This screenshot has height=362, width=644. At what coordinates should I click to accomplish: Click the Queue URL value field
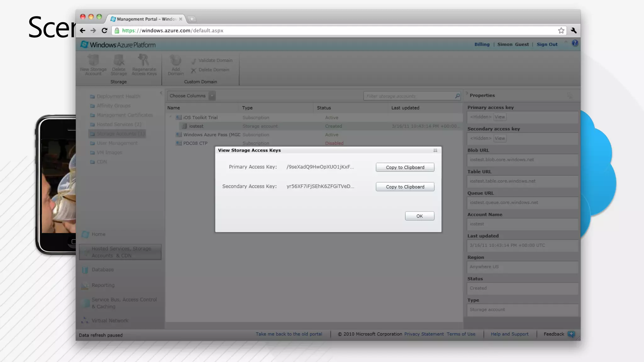click(x=522, y=202)
